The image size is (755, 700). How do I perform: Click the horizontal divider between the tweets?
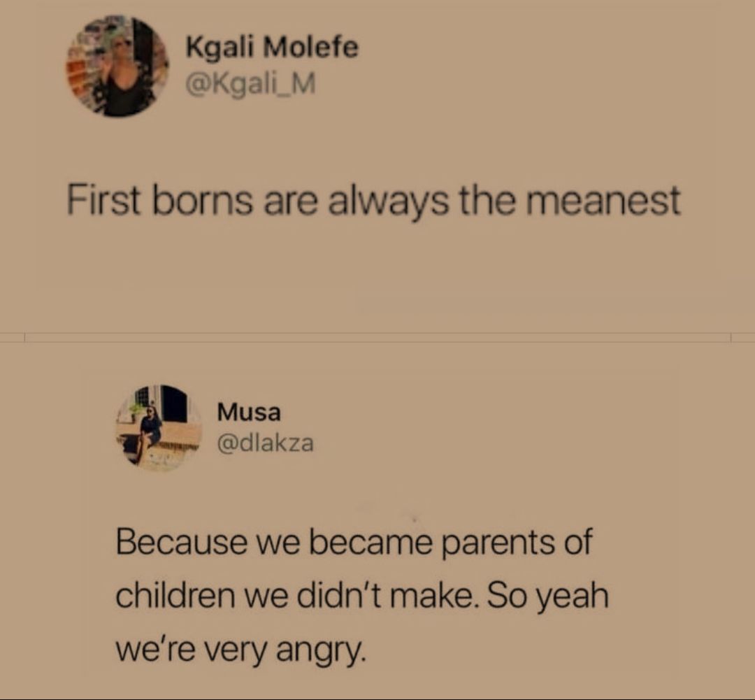point(377,336)
